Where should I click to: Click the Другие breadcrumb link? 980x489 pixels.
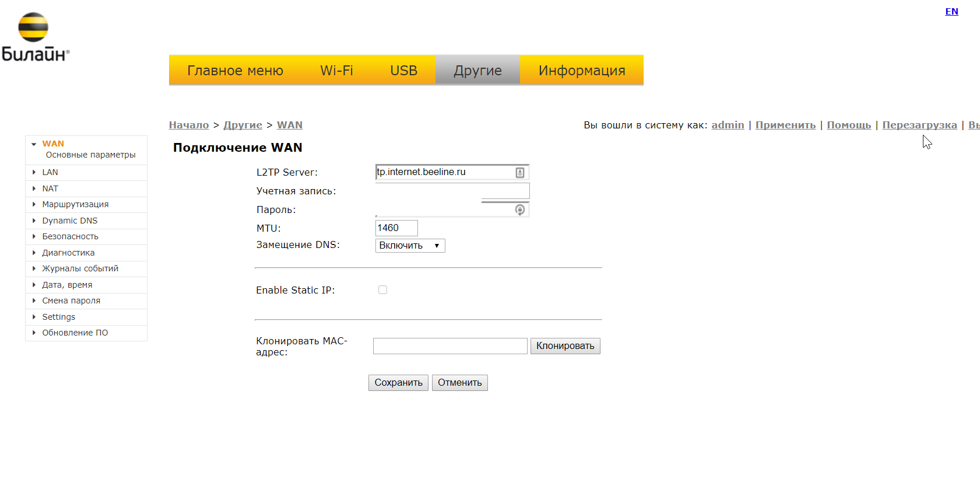[243, 125]
